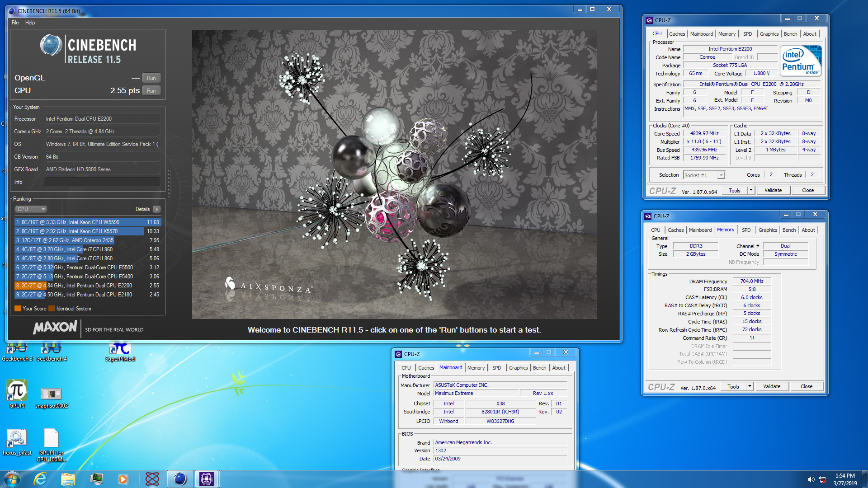Click the Core Speed value 4839.97 MHz
The height and width of the screenshot is (488, 868).
point(704,134)
